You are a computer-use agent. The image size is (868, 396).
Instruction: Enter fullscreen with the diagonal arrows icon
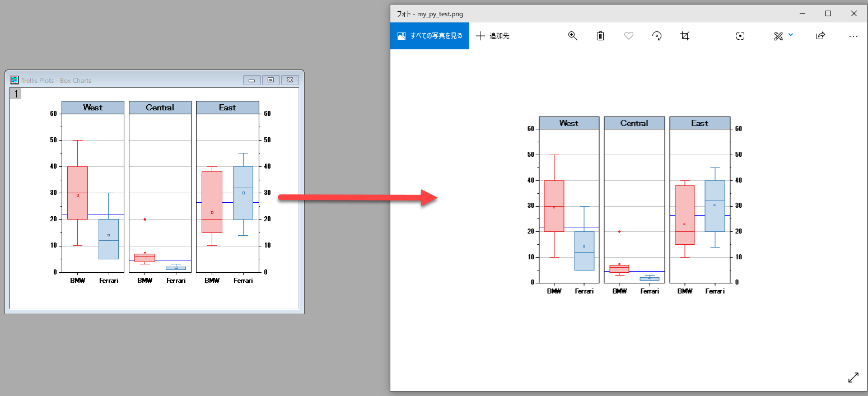click(x=853, y=378)
